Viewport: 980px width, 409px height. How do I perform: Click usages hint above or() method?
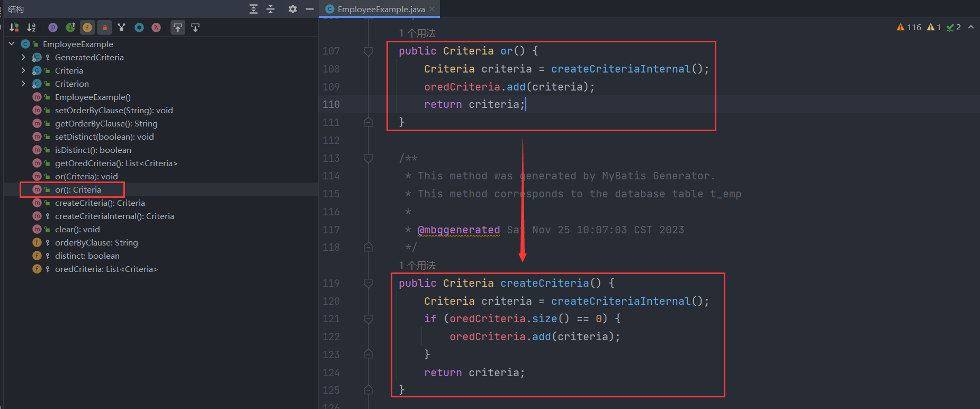pos(417,33)
